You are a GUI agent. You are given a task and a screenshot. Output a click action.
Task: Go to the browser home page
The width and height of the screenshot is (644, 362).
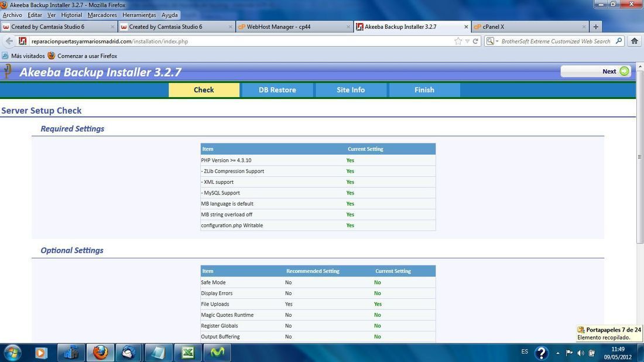tap(634, 41)
